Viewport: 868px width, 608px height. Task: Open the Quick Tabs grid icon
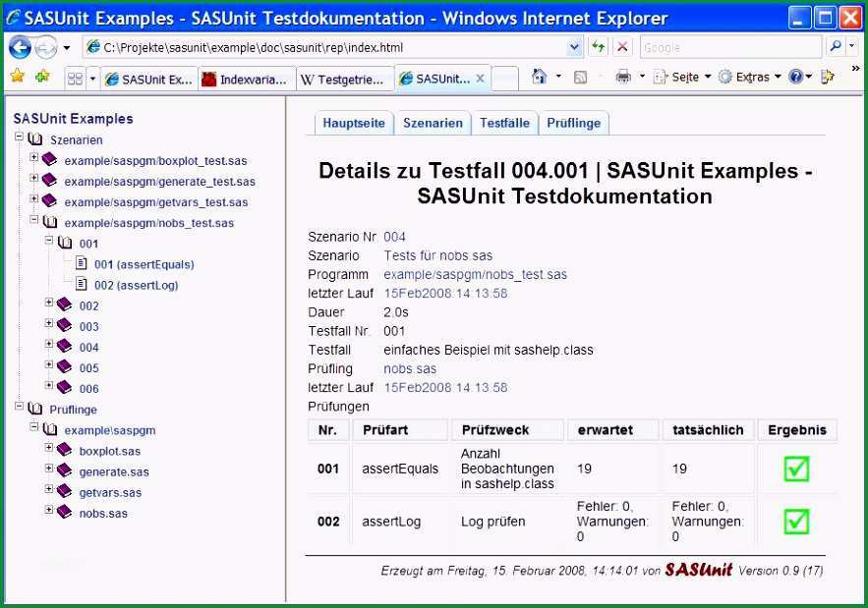click(75, 79)
